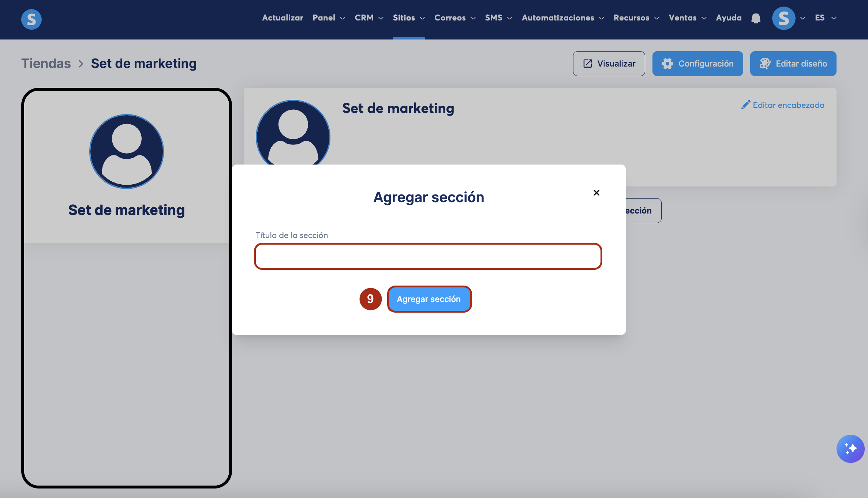Open the notifications bell
Image resolution: width=868 pixels, height=498 pixels.
756,18
